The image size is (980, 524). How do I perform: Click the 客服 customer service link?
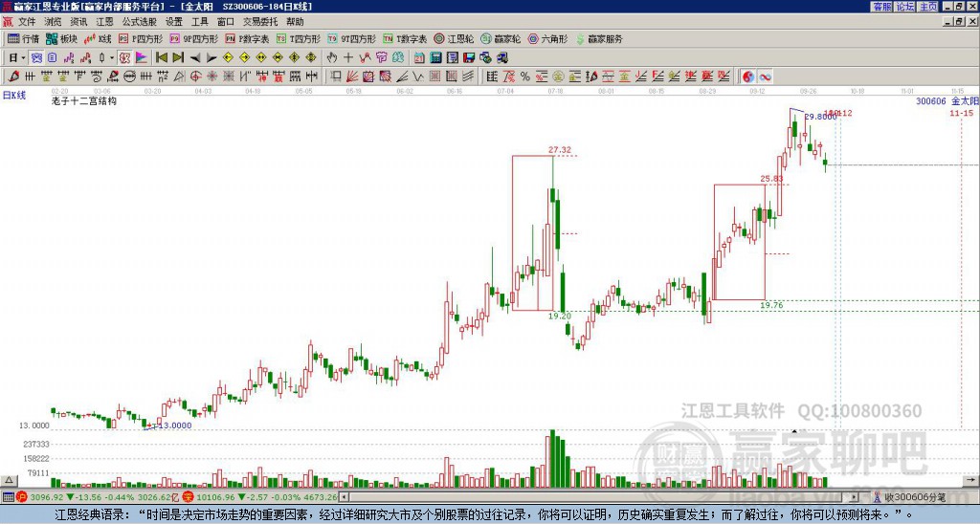coord(881,7)
